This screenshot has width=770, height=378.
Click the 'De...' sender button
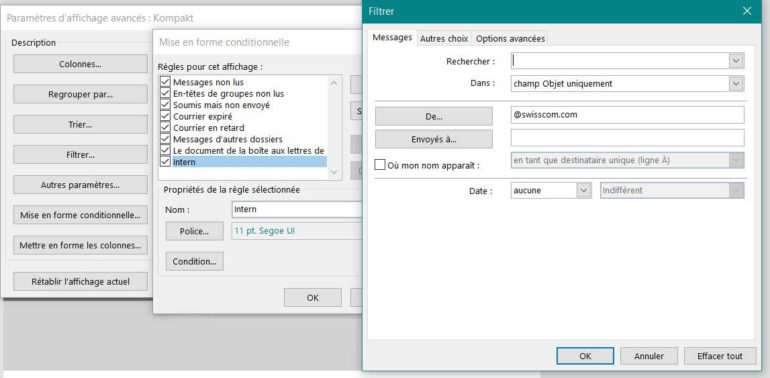pos(434,116)
